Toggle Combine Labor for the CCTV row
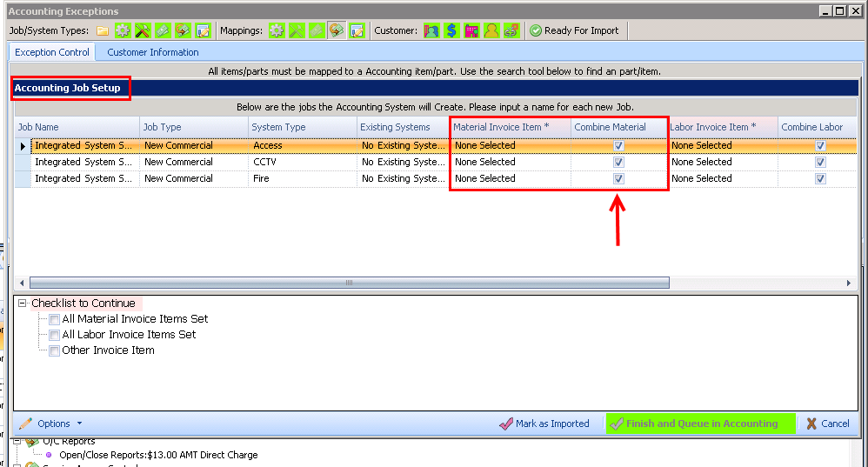Screen dimensions: 868x467 820,162
